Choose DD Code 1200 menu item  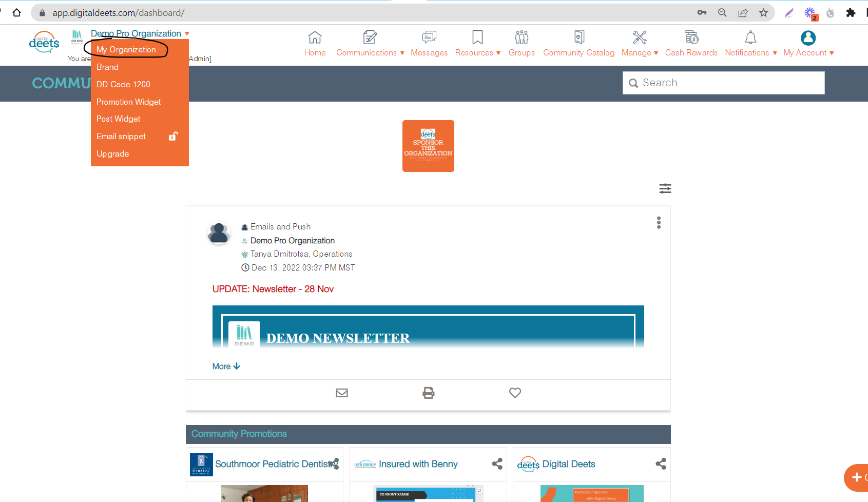point(123,84)
